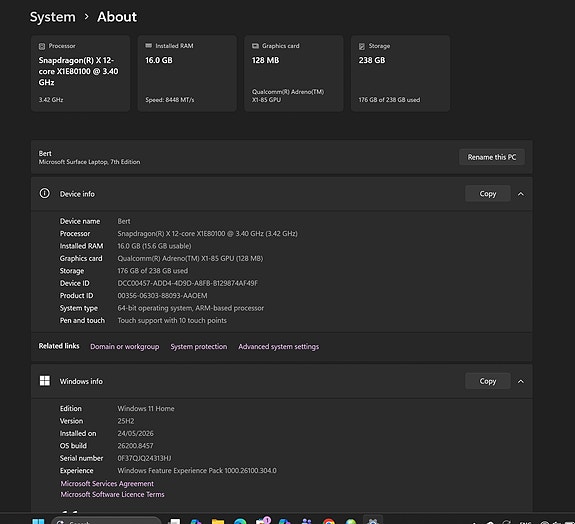Open the Domain or workgroup link
Image resolution: width=575 pixels, height=524 pixels.
[125, 347]
